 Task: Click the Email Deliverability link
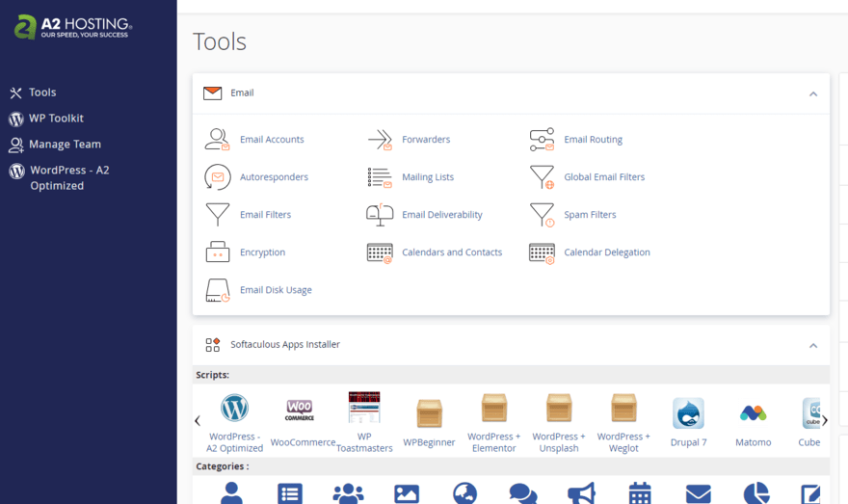[442, 215]
